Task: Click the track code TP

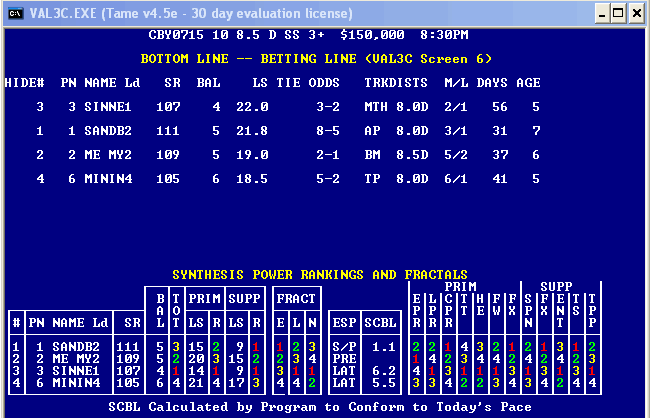Action: coord(372,179)
